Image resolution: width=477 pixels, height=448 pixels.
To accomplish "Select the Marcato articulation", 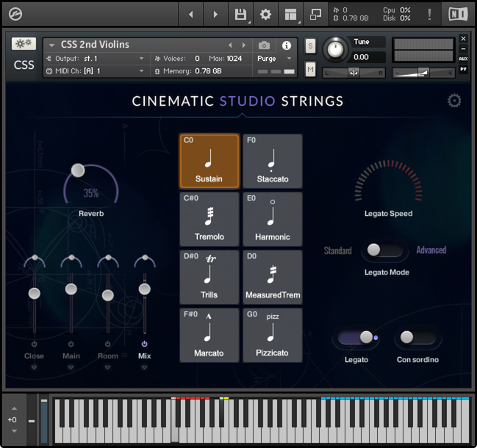I will tap(209, 335).
